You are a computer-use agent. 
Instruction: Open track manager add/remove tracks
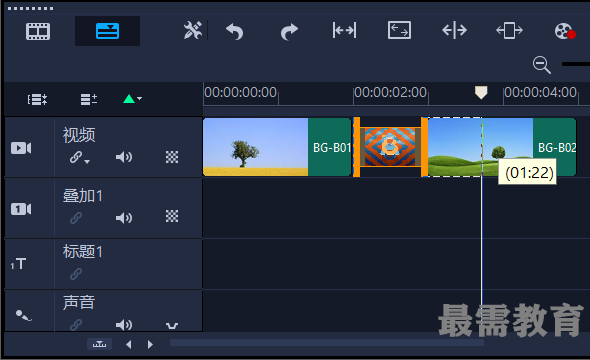coord(89,99)
